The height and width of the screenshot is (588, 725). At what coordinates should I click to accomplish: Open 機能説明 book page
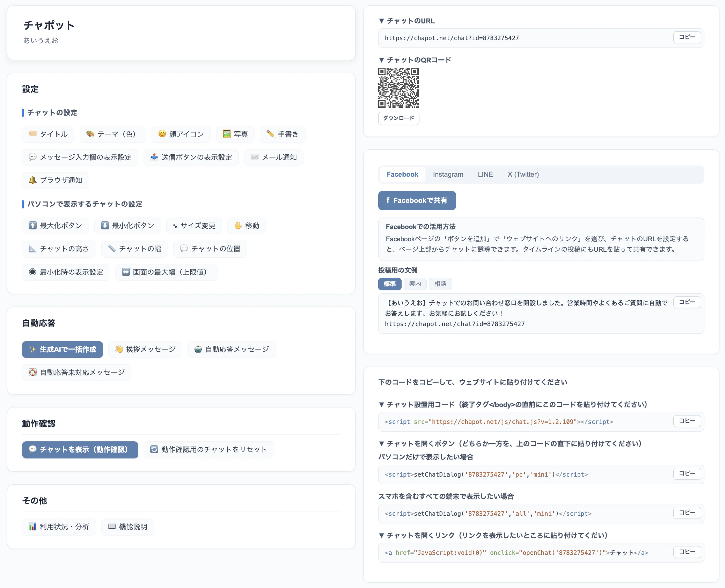[127, 527]
